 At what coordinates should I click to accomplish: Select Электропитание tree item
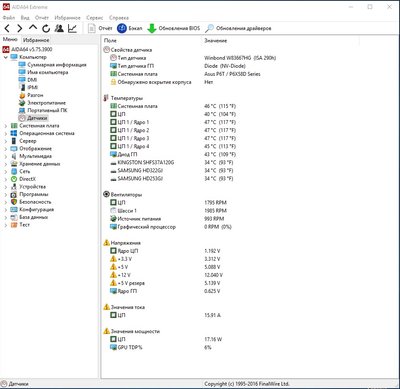[46, 103]
